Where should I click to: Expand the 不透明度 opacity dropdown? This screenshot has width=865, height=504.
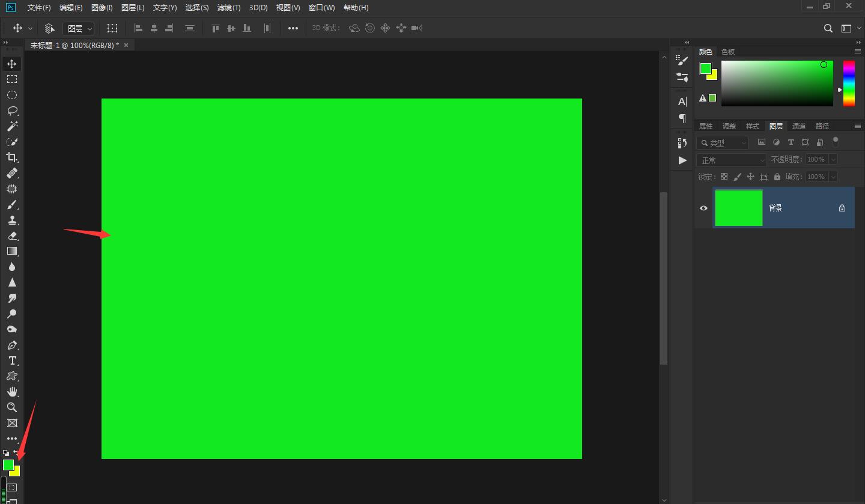click(x=833, y=159)
